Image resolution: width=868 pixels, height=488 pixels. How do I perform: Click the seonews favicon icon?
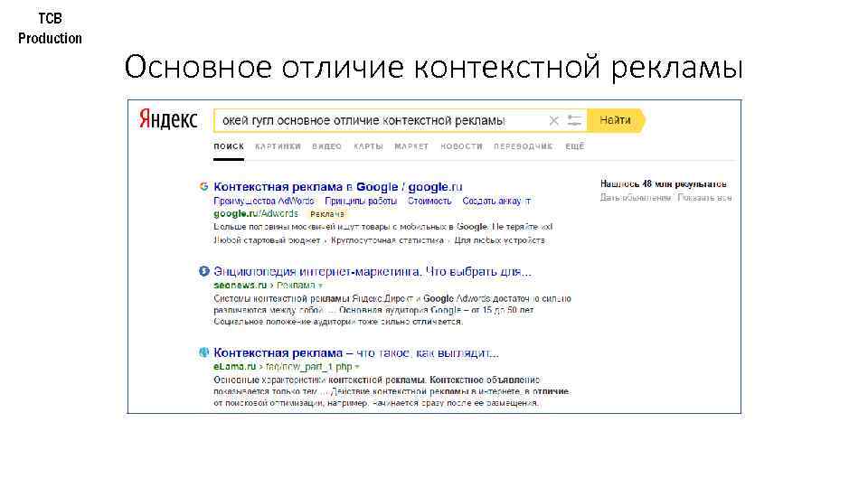[203, 271]
